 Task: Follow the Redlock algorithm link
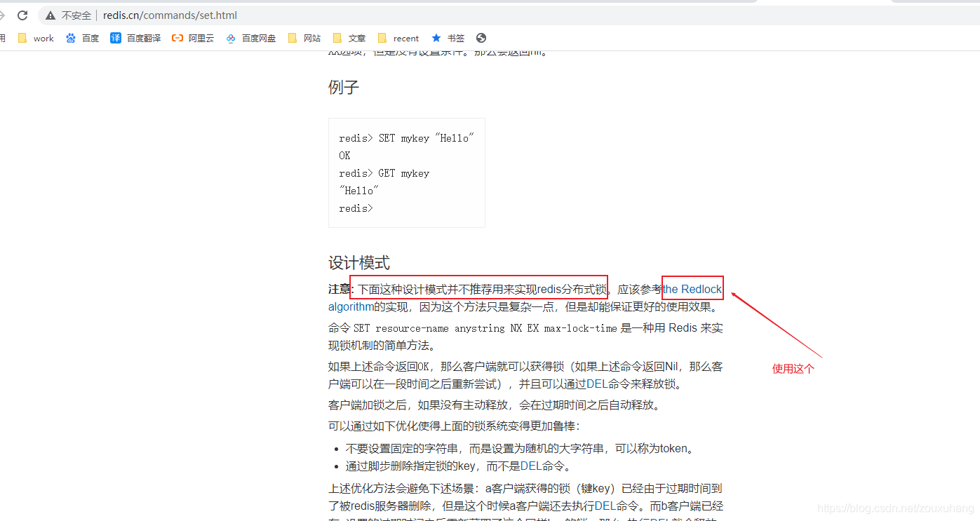[692, 289]
